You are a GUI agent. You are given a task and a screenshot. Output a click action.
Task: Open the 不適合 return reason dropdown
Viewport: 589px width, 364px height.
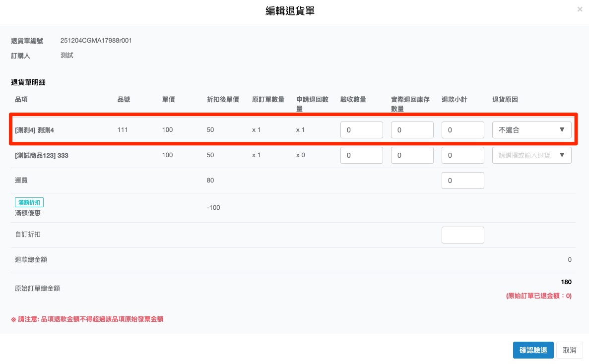click(x=531, y=130)
